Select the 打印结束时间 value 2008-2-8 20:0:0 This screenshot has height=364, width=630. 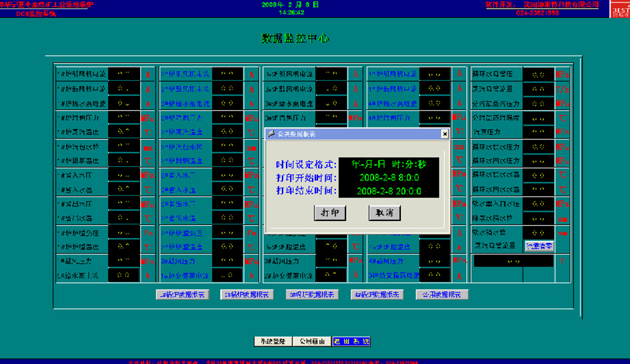[x=388, y=191]
